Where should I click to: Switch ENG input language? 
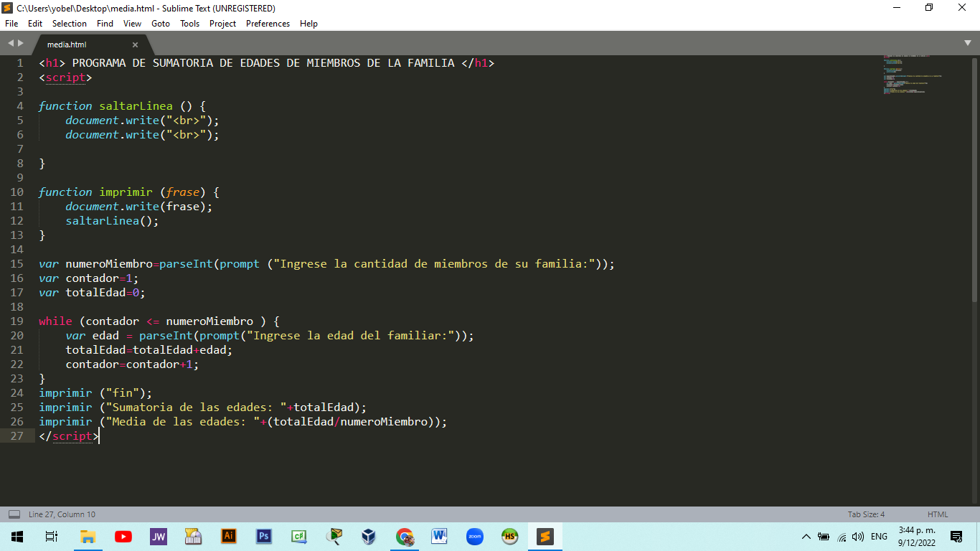click(879, 537)
